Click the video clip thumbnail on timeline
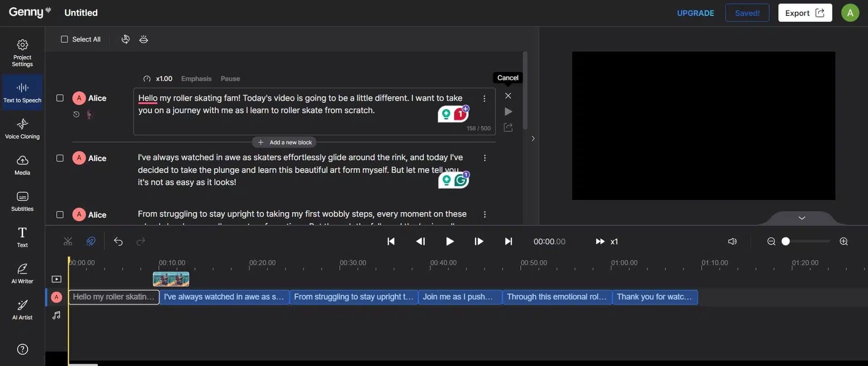Image resolution: width=868 pixels, height=366 pixels. tap(171, 279)
